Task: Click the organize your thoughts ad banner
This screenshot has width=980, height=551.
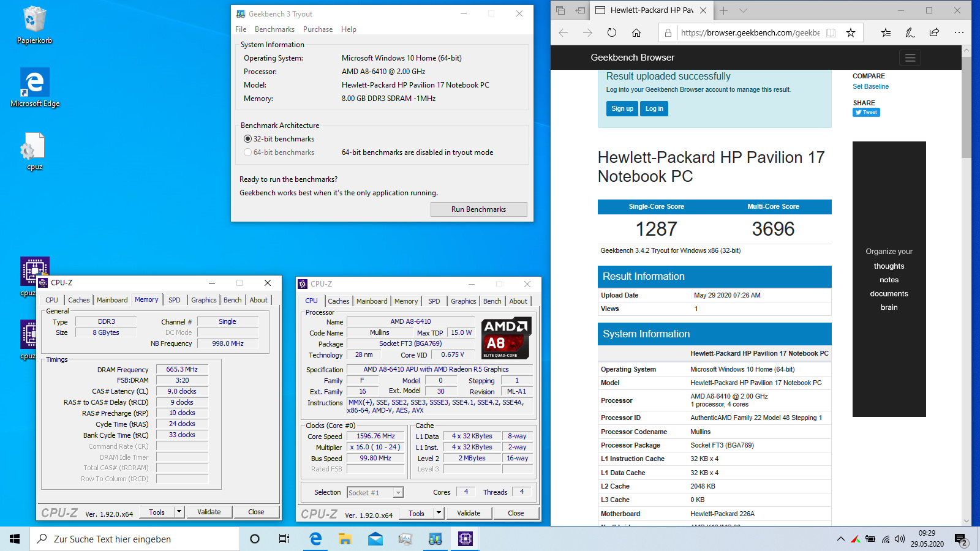Action: (x=889, y=279)
